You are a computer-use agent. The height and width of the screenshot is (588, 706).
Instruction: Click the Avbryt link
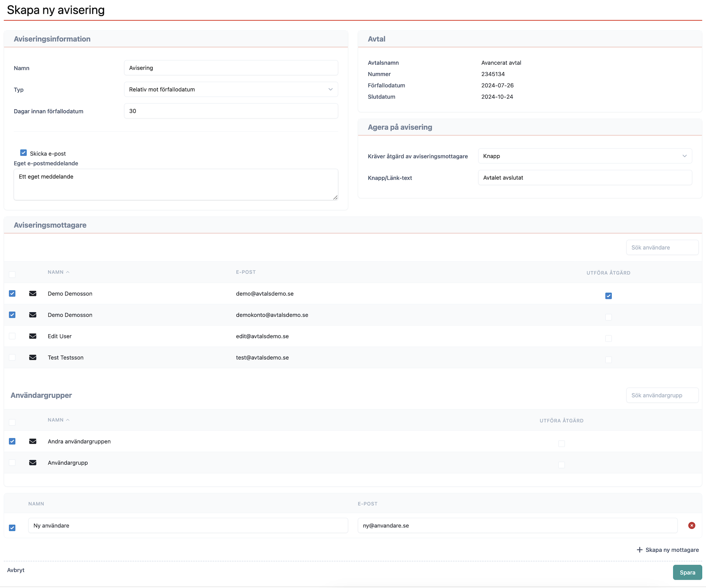click(16, 570)
